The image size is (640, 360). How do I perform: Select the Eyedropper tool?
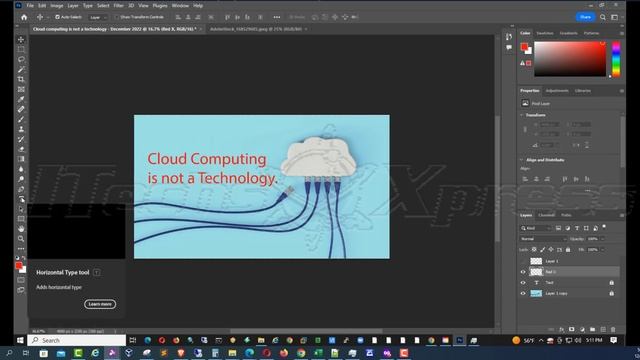coord(21,99)
